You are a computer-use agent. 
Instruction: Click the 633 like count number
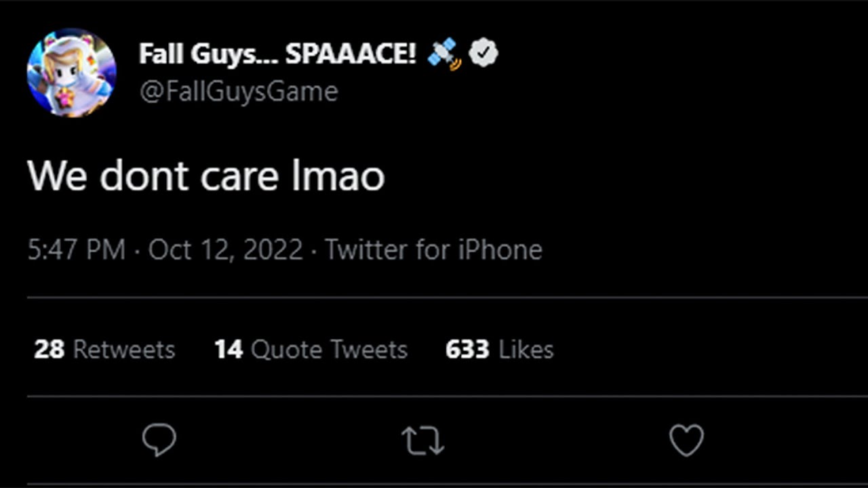tap(467, 350)
